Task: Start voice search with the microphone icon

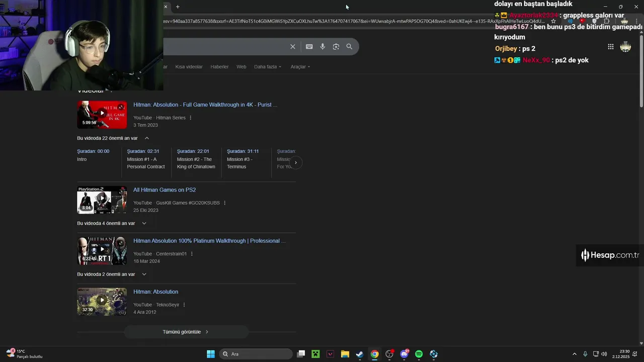Action: point(323,47)
